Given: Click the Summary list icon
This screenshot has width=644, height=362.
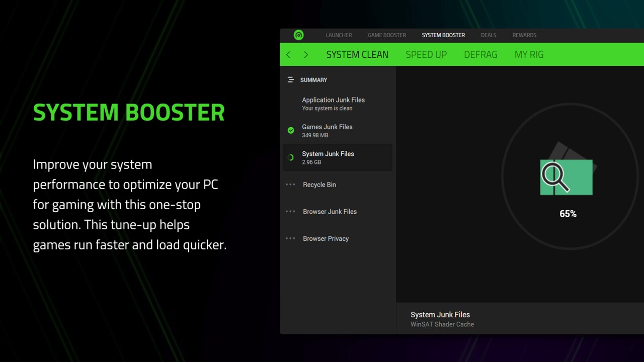Looking at the screenshot, I should point(290,80).
